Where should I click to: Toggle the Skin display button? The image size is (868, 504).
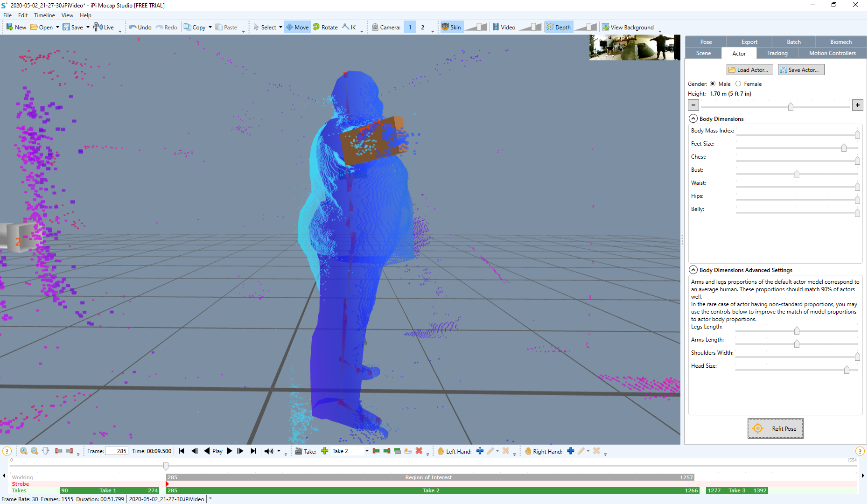click(x=451, y=27)
